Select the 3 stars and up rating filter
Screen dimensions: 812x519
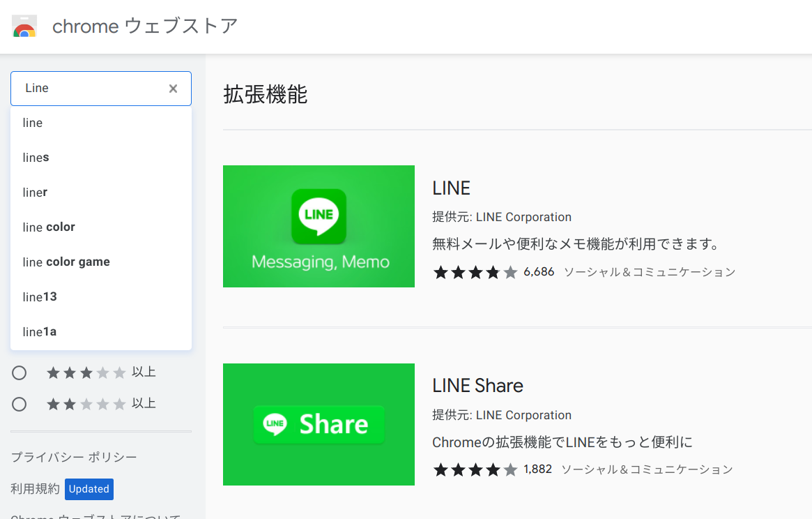(x=19, y=373)
